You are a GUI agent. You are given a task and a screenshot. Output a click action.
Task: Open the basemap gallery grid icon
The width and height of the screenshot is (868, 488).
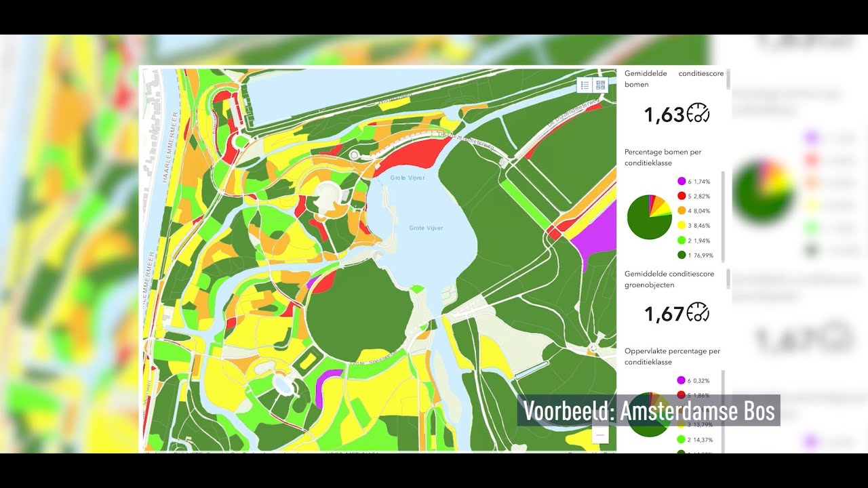[x=600, y=85]
